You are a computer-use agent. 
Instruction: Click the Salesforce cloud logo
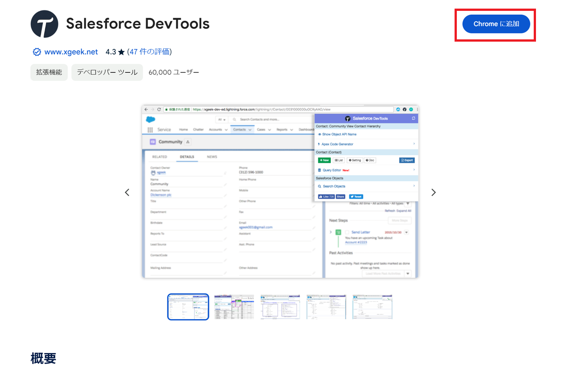[x=150, y=119]
